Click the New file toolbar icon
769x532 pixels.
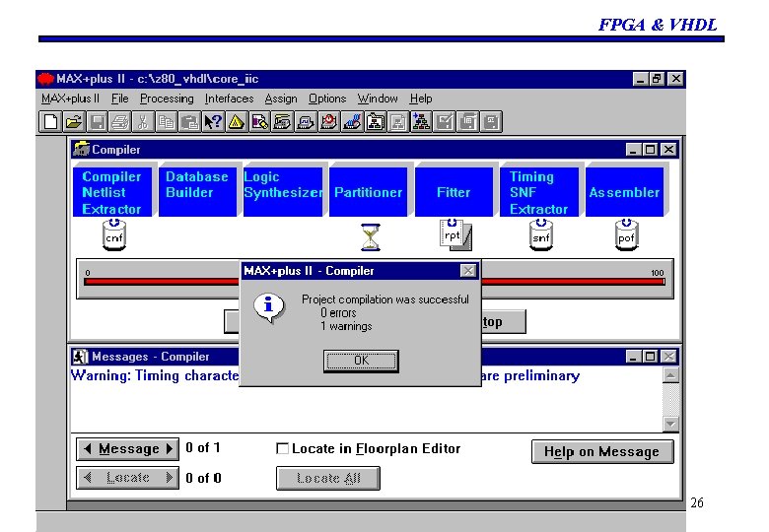(50, 122)
